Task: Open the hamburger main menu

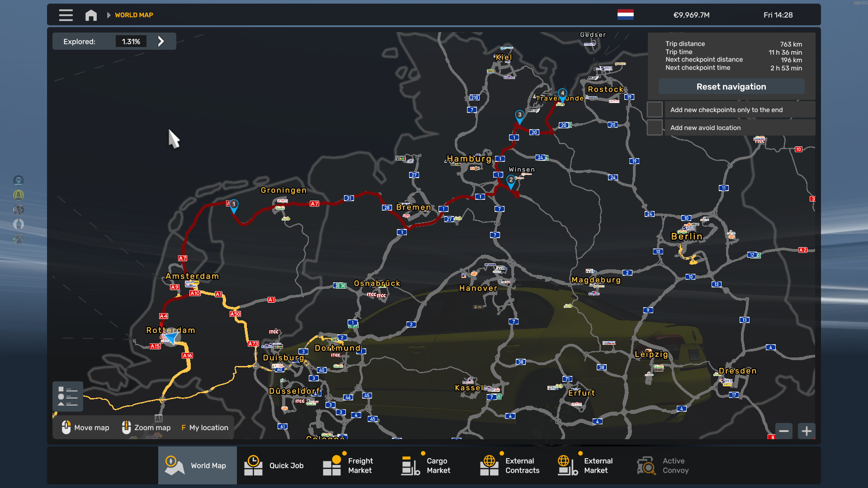Action: point(66,15)
